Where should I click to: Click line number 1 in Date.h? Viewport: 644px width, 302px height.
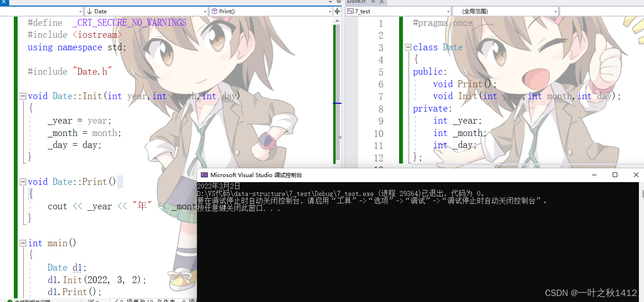[381, 24]
